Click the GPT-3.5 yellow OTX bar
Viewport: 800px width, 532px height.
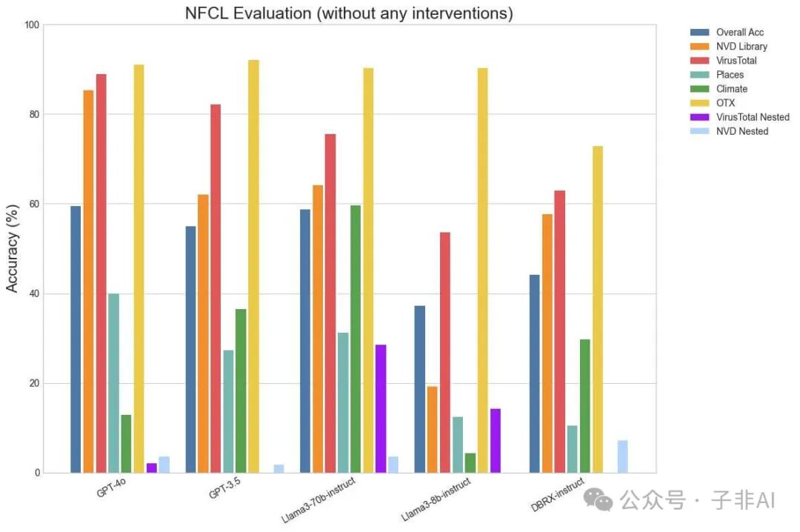click(253, 266)
